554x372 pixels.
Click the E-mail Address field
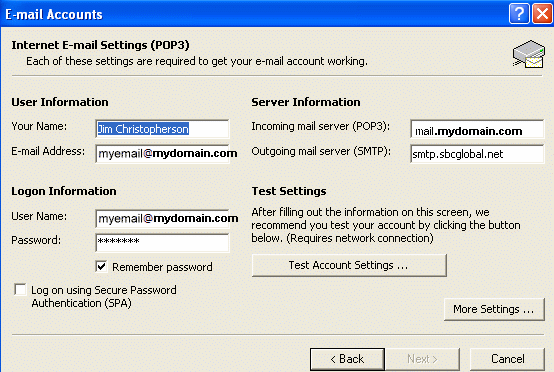(163, 154)
